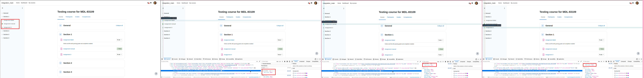
Task: Toggle responsive design mode icon in second screenshot devtools
Action: point(315,59)
